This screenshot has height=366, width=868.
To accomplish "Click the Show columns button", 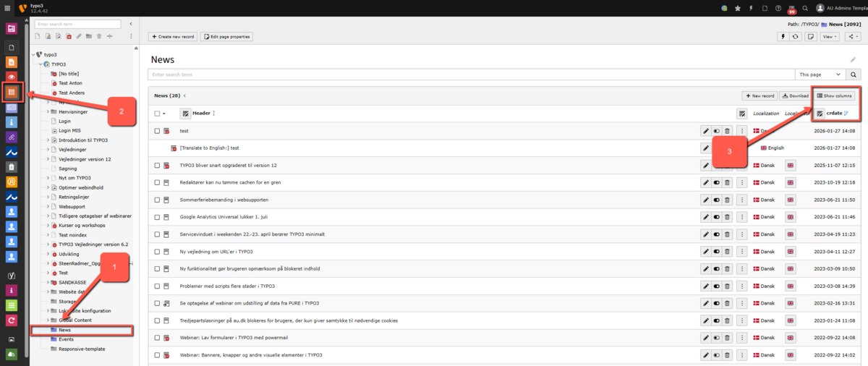I will tap(835, 95).
